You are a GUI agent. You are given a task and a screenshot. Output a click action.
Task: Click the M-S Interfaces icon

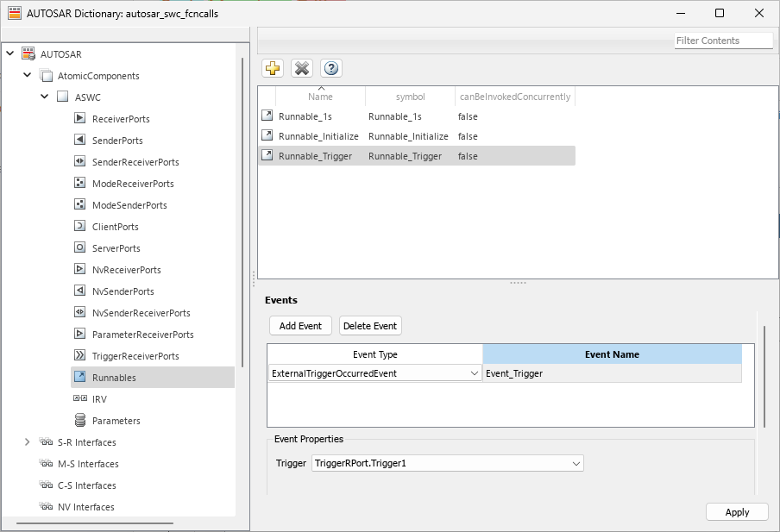pyautogui.click(x=46, y=463)
